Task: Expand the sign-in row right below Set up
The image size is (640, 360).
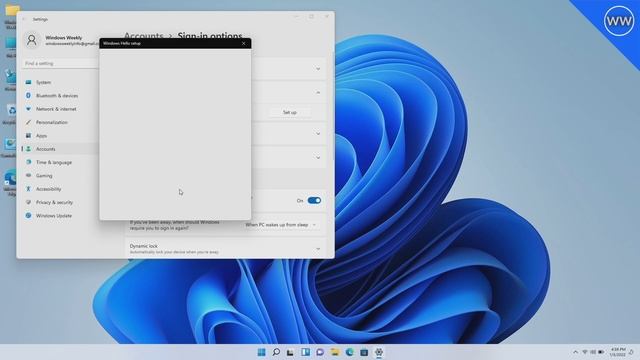Action: [318, 134]
